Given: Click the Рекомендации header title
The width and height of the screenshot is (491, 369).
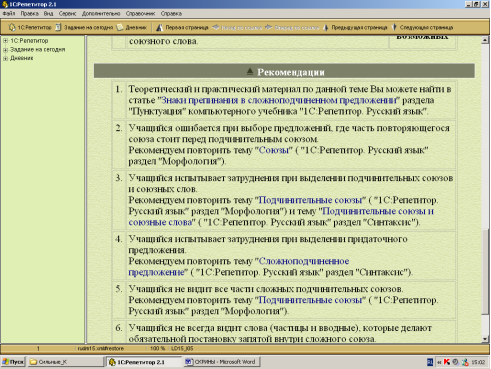Looking at the screenshot, I should tap(291, 72).
